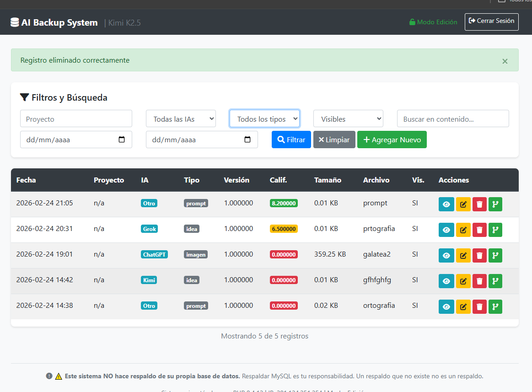View the prompt record with eye icon
Viewport: 532px width, 392px height.
[446, 204]
